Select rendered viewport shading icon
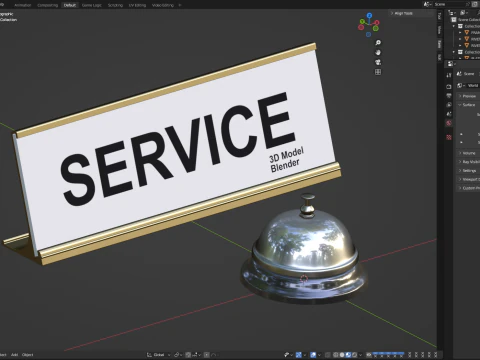The height and width of the screenshot is (360, 480). [x=355, y=355]
